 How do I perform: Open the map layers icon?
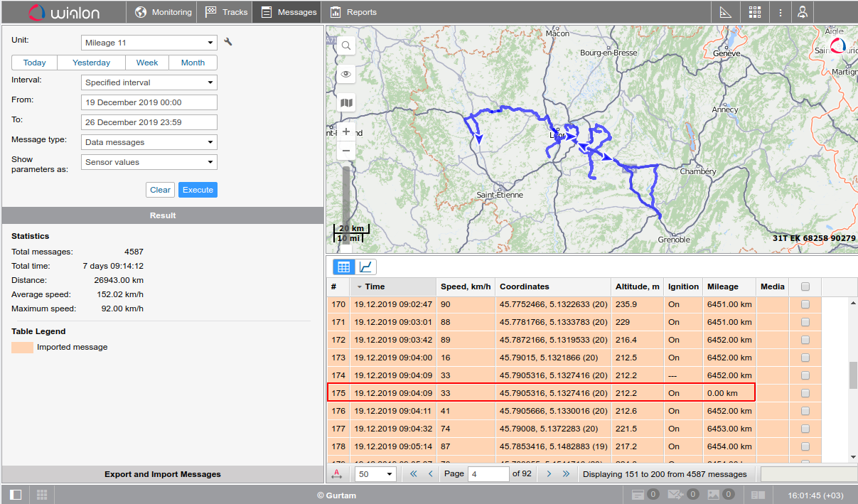click(346, 103)
